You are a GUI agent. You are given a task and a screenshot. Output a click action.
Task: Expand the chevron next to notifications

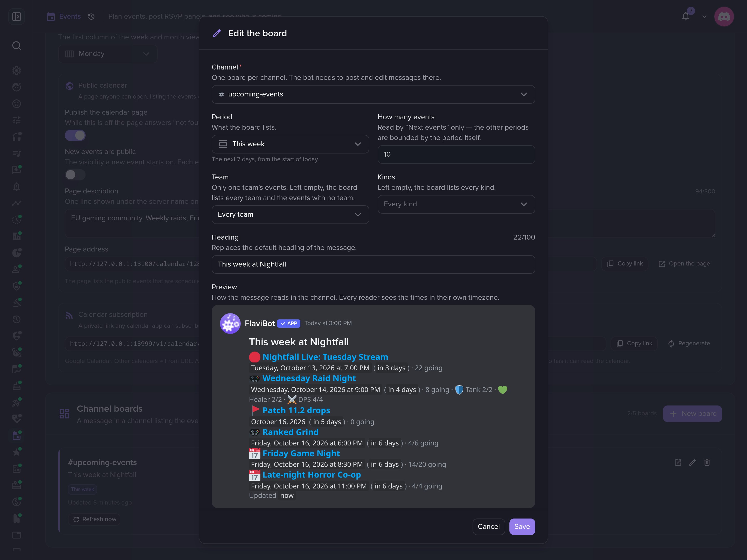tap(704, 17)
